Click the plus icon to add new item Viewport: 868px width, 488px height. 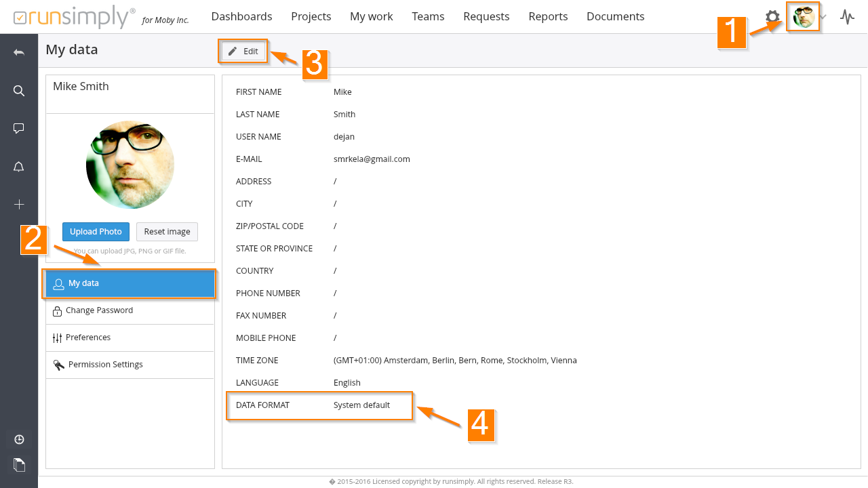coord(19,205)
